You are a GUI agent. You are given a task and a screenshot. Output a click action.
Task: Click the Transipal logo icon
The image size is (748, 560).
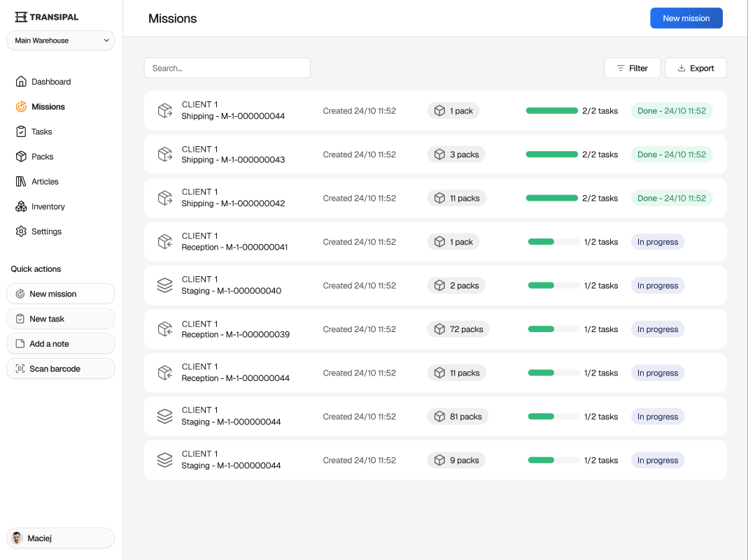click(21, 16)
